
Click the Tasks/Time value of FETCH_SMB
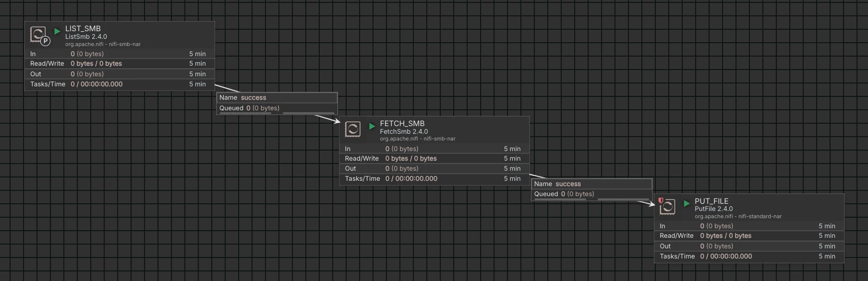(411, 178)
